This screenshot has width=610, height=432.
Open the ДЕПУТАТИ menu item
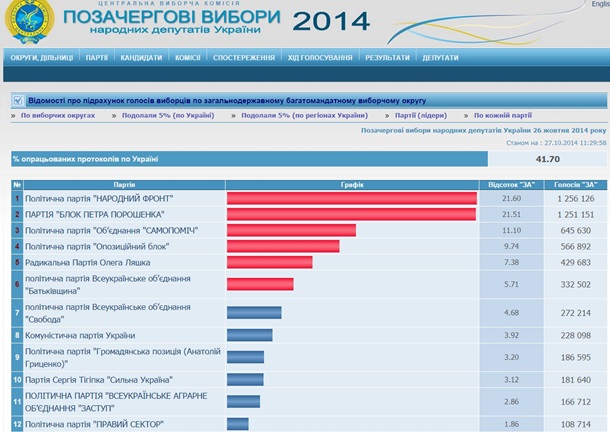[x=440, y=58]
